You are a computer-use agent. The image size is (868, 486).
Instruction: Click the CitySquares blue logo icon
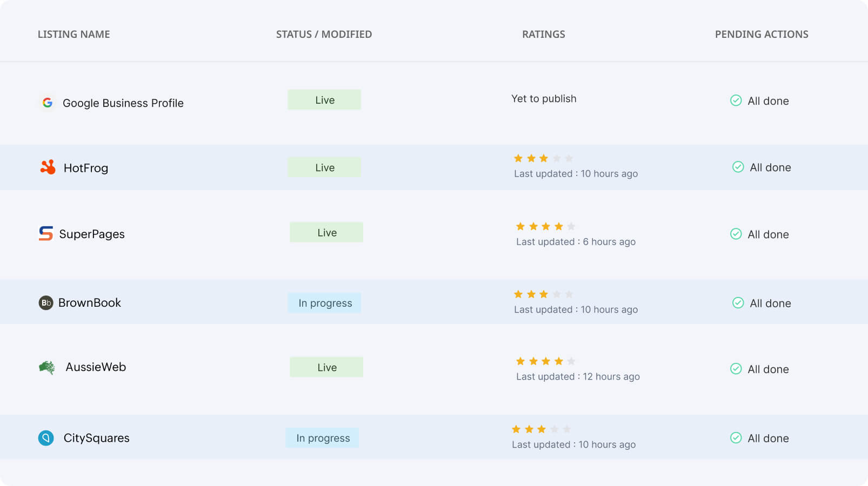(x=46, y=437)
